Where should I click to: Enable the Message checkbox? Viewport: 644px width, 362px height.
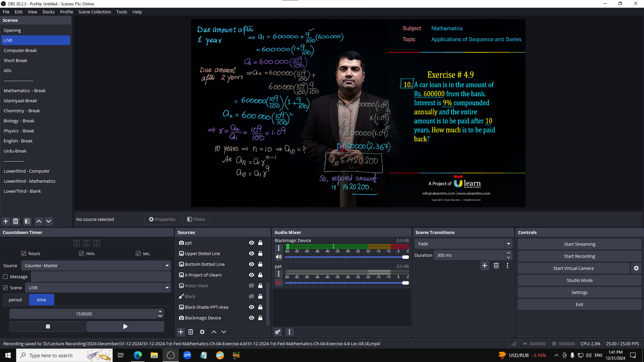[5, 277]
